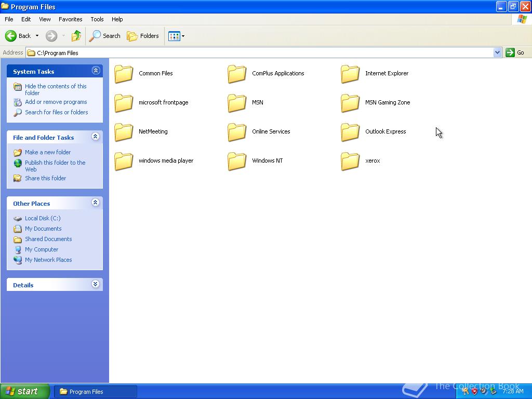Select the Online Services folder icon

[x=237, y=132]
